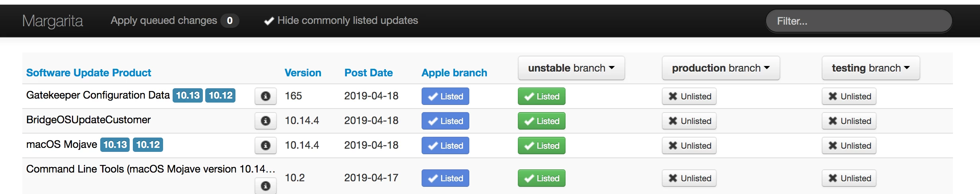Screen dimensions: 980x194
Task: Sort by Version column
Action: pyautogui.click(x=303, y=73)
